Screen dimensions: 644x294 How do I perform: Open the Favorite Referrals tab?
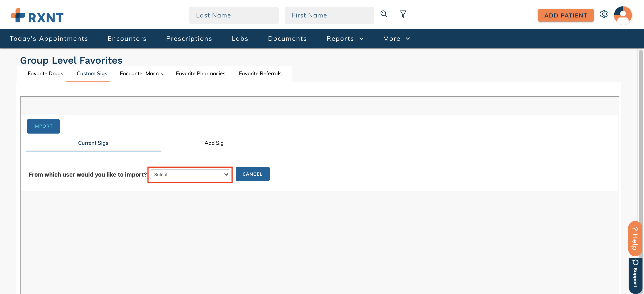(x=260, y=73)
